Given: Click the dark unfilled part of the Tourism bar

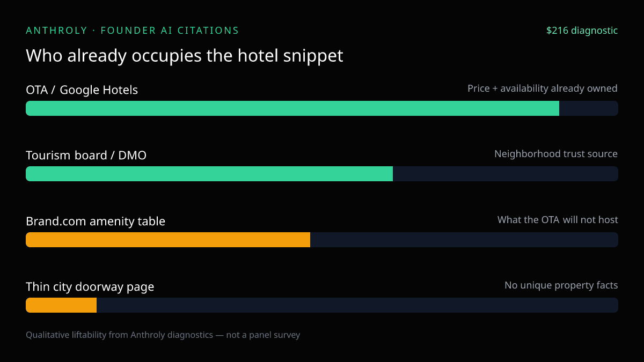Looking at the screenshot, I should pyautogui.click(x=506, y=174).
